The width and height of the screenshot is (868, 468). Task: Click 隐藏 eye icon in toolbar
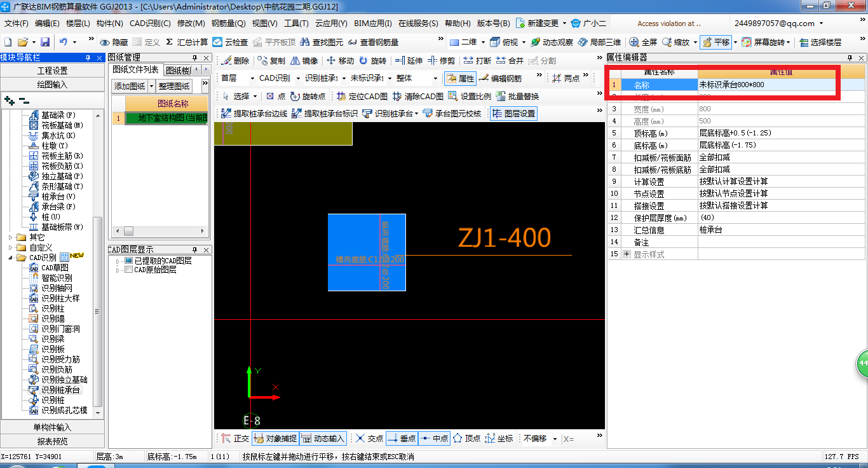tap(114, 42)
